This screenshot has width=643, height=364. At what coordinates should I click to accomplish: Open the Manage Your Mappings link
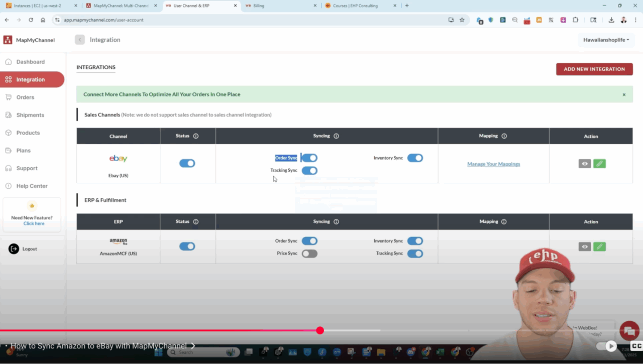(493, 164)
